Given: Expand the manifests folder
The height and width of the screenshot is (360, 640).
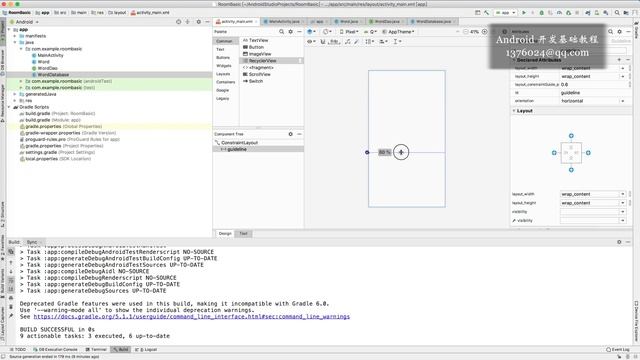Looking at the screenshot, I should point(15,36).
